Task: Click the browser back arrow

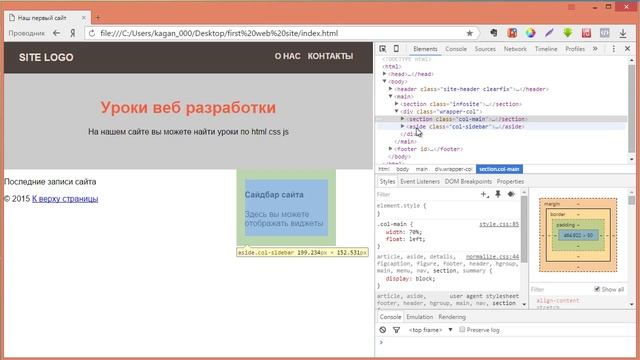Action: tap(56, 33)
